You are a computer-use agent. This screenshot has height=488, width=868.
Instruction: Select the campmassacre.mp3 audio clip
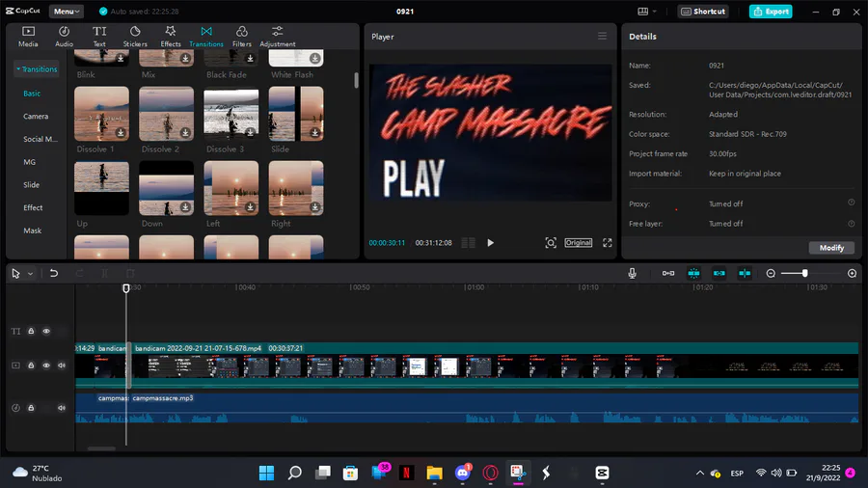[x=495, y=408]
